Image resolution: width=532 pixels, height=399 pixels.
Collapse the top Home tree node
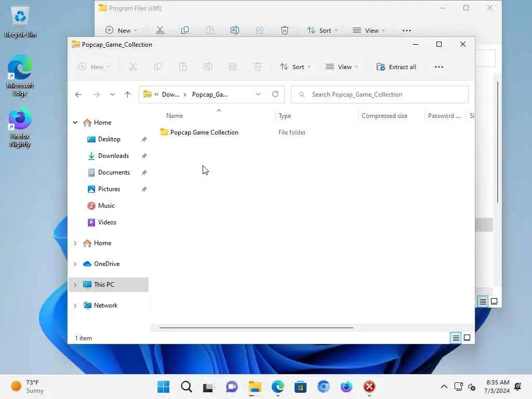click(x=75, y=123)
